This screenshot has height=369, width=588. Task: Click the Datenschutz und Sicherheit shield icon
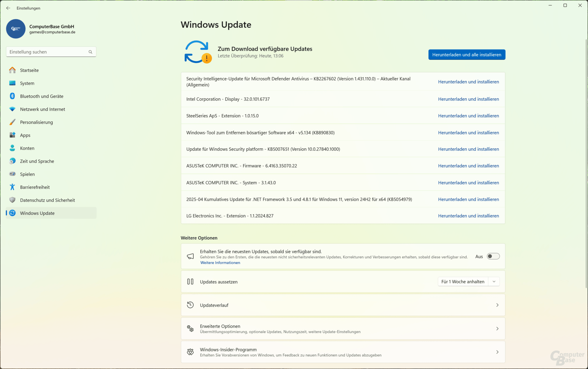pyautogui.click(x=12, y=200)
